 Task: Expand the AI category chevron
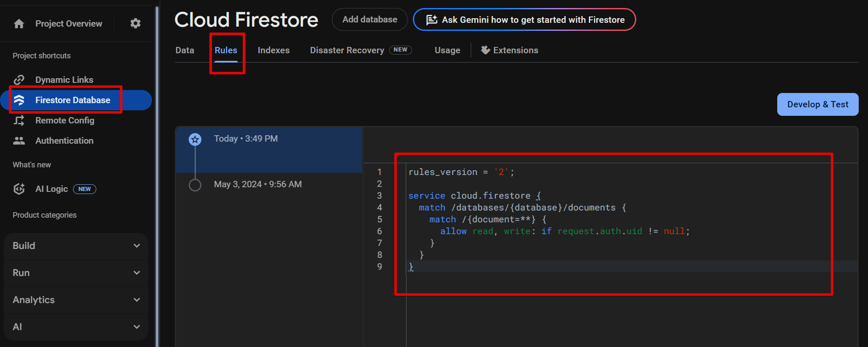[137, 327]
